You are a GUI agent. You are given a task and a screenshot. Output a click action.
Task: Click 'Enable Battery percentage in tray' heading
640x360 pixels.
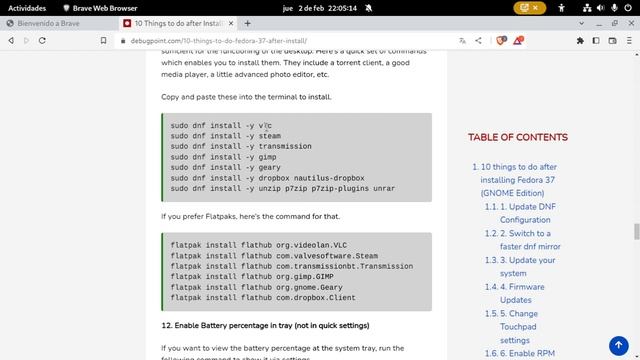(x=265, y=326)
